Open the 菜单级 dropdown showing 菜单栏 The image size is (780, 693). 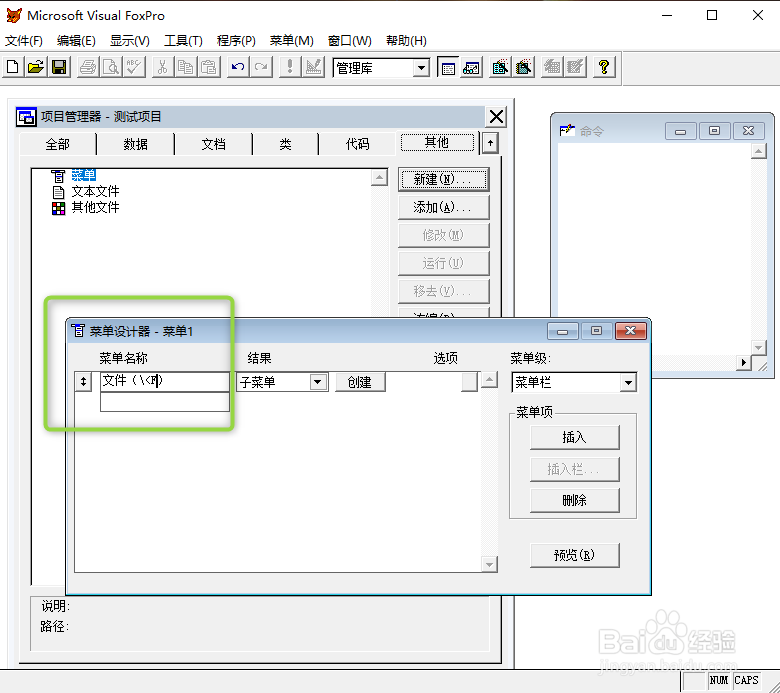[628, 383]
